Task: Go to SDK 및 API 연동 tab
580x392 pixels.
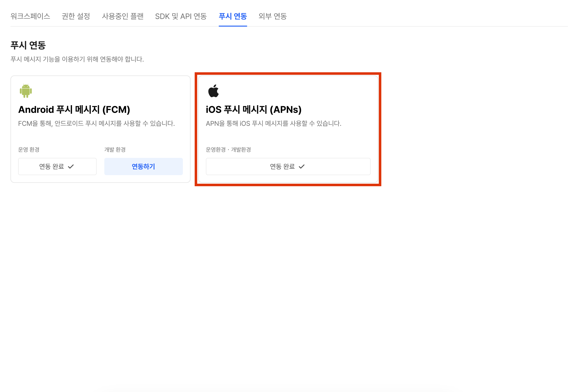Action: coord(181,16)
